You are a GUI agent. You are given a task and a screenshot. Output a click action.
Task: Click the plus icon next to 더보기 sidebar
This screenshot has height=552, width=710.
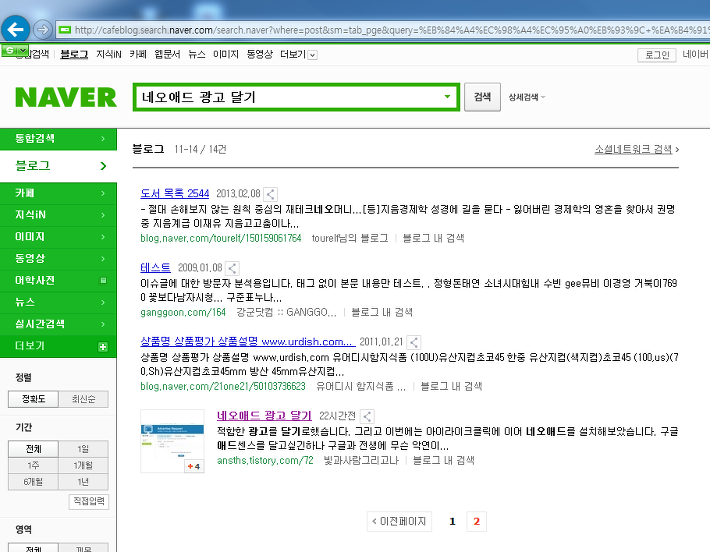click(103, 347)
